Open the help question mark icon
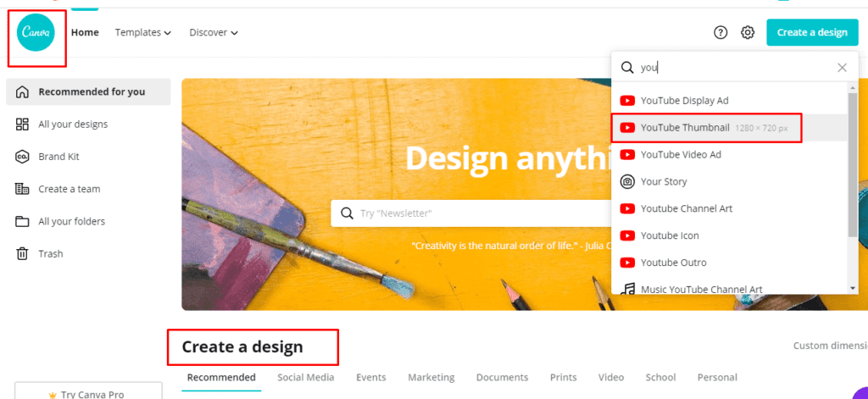This screenshot has width=868, height=399. 721,33
